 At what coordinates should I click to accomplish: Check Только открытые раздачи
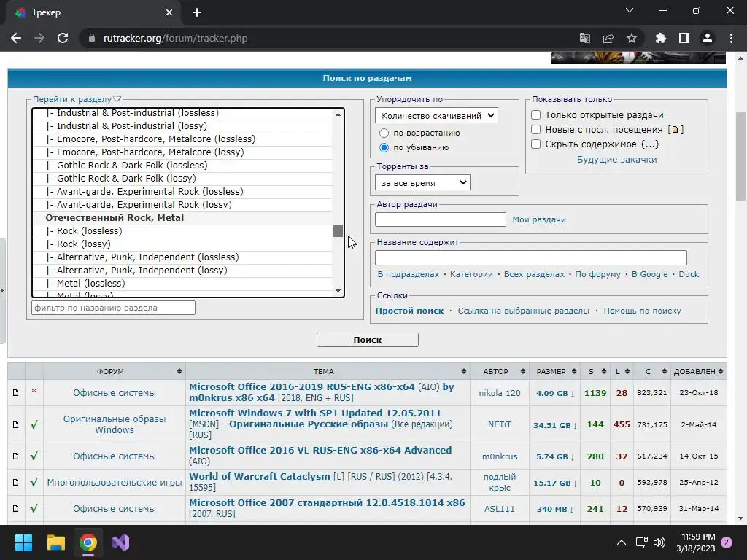[536, 114]
